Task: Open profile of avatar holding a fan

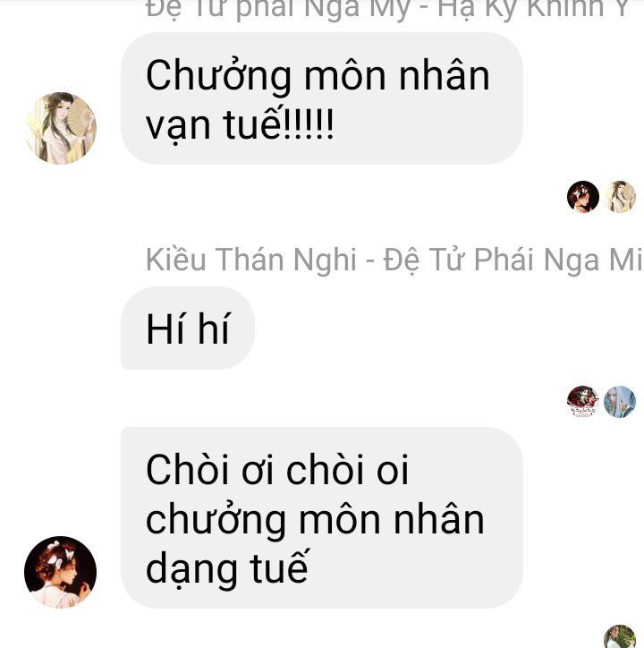Action: coord(61,128)
